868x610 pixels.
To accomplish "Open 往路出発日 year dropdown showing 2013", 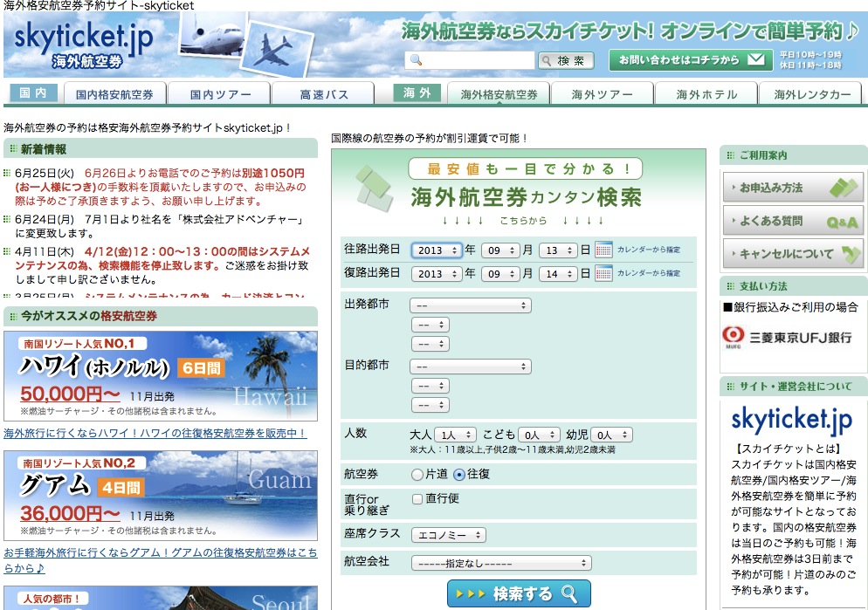I will pyautogui.click(x=437, y=250).
